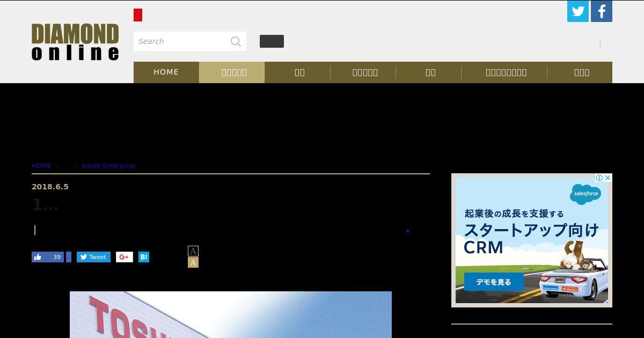Click the article date 2018.6.5
644x338 pixels.
click(x=50, y=187)
